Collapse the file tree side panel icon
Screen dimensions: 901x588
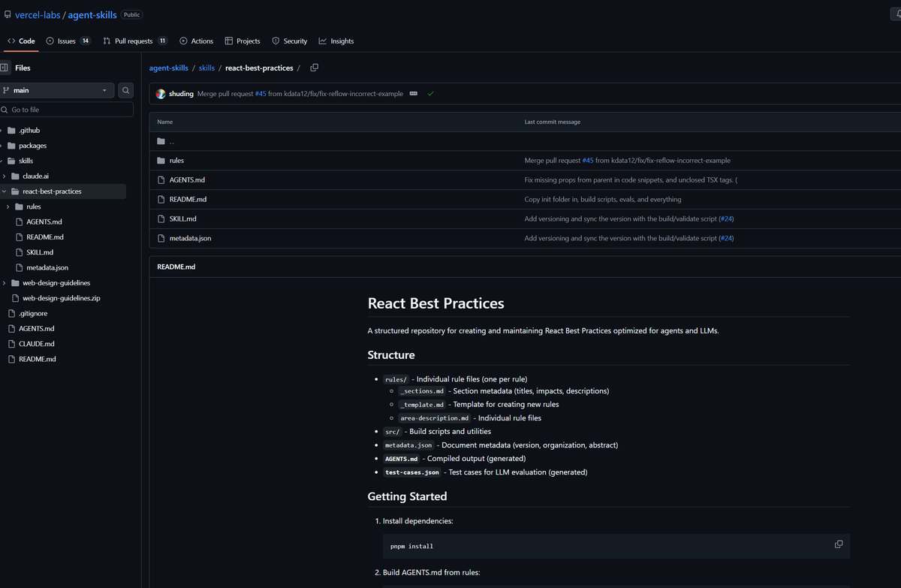5,68
